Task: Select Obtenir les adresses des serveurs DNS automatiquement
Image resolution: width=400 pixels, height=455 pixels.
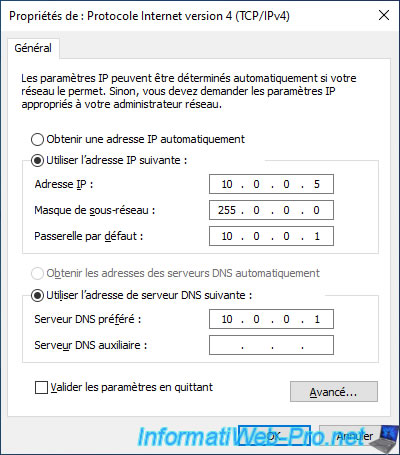Action: pos(37,273)
